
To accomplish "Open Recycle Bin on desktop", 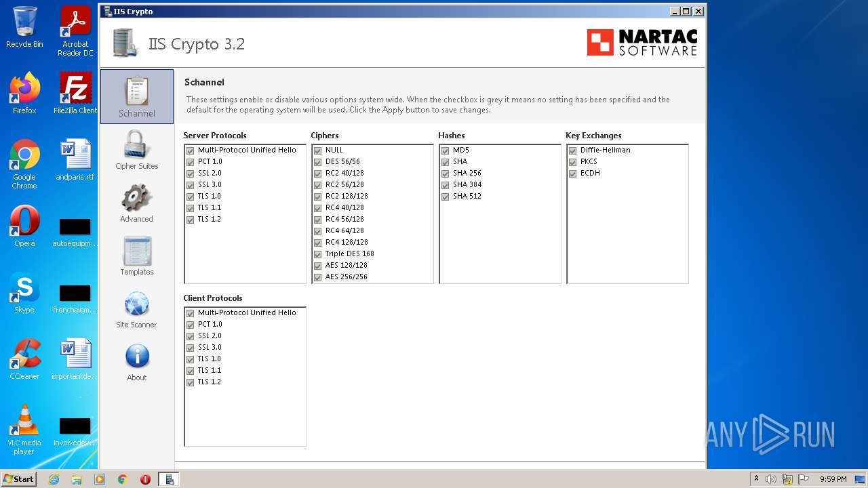I will [x=24, y=27].
